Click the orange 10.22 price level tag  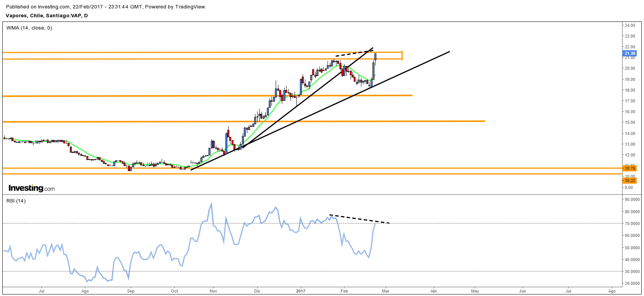630,181
